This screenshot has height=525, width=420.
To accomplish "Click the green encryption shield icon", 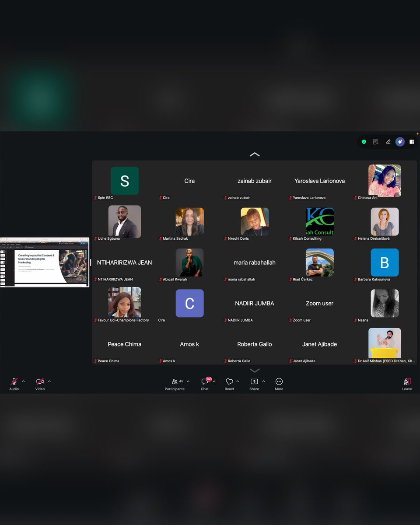I will pyautogui.click(x=364, y=142).
